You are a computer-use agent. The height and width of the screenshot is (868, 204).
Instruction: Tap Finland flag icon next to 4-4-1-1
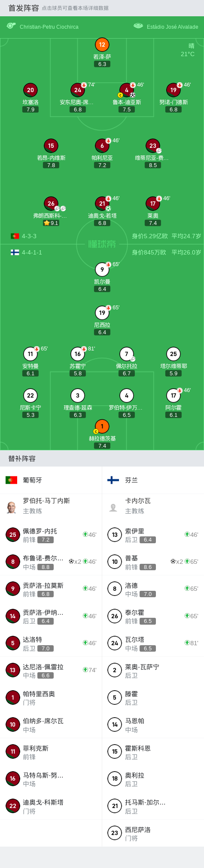coord(15,252)
